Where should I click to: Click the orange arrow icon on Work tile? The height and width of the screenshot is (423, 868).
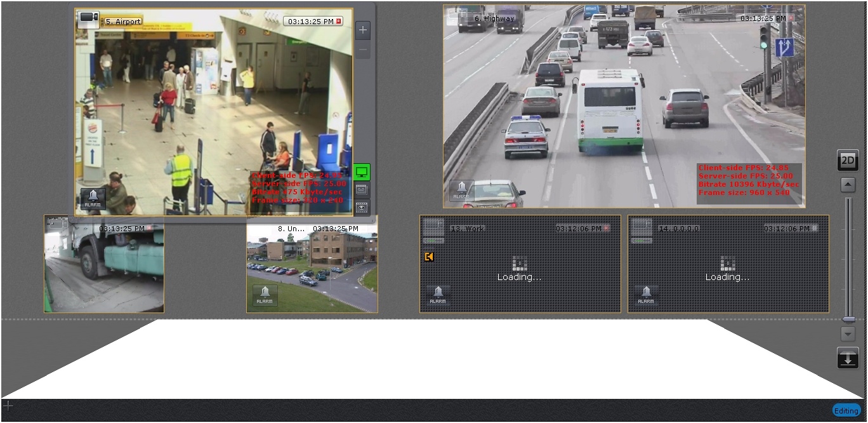coord(430,257)
